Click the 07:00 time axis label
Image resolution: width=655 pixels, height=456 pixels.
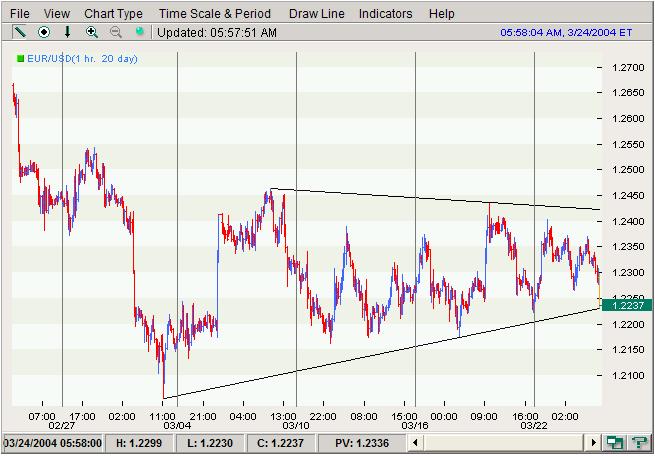click(42, 416)
